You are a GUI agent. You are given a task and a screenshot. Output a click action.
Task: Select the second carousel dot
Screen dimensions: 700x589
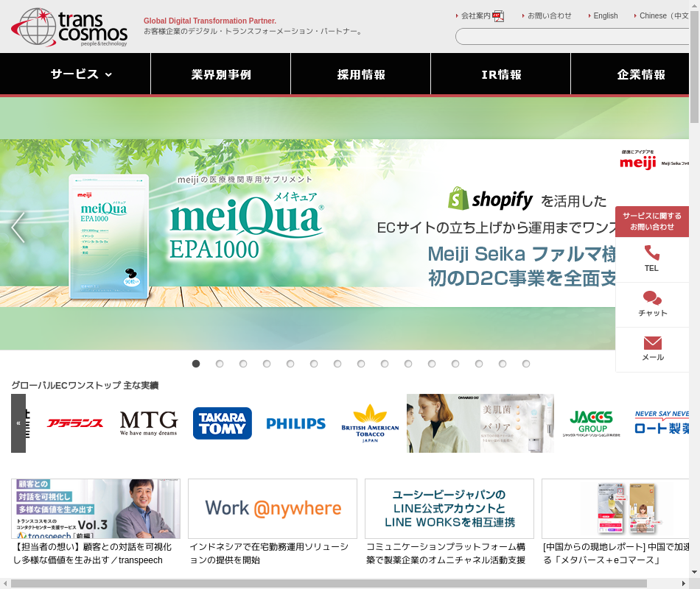(220, 364)
